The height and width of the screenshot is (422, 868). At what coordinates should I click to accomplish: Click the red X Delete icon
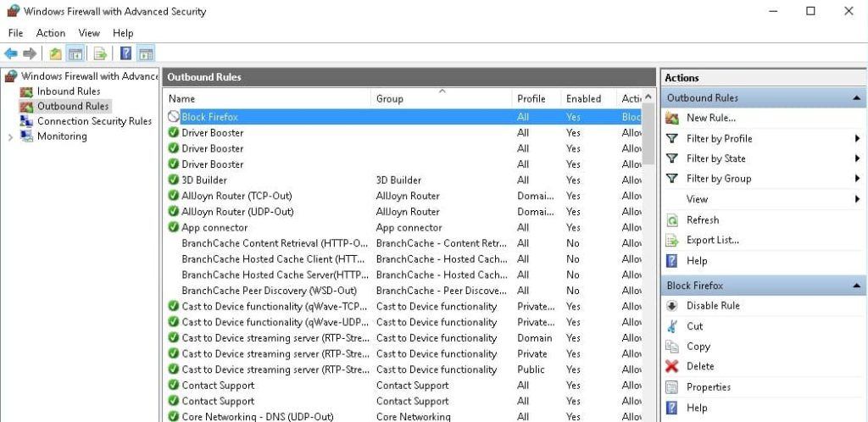(672, 366)
